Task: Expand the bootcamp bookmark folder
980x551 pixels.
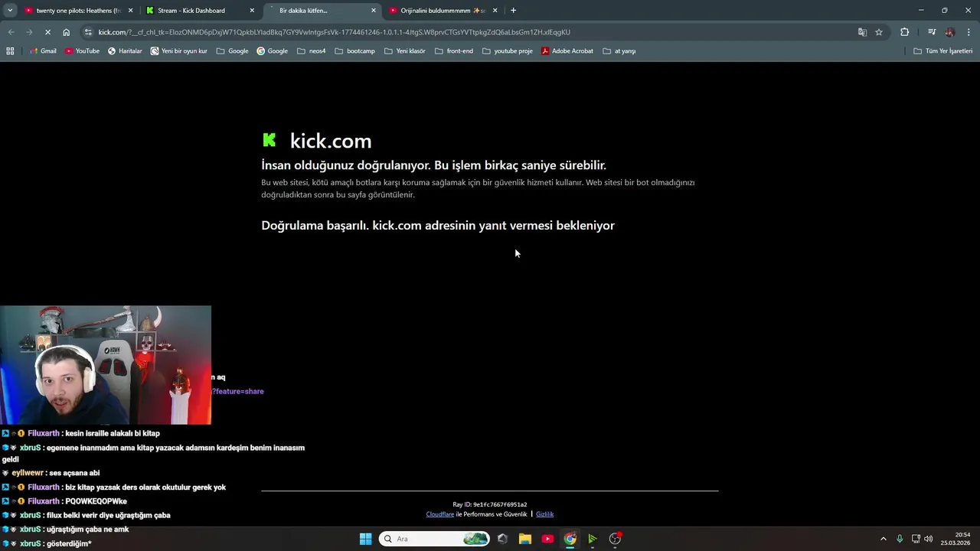Action: point(354,51)
